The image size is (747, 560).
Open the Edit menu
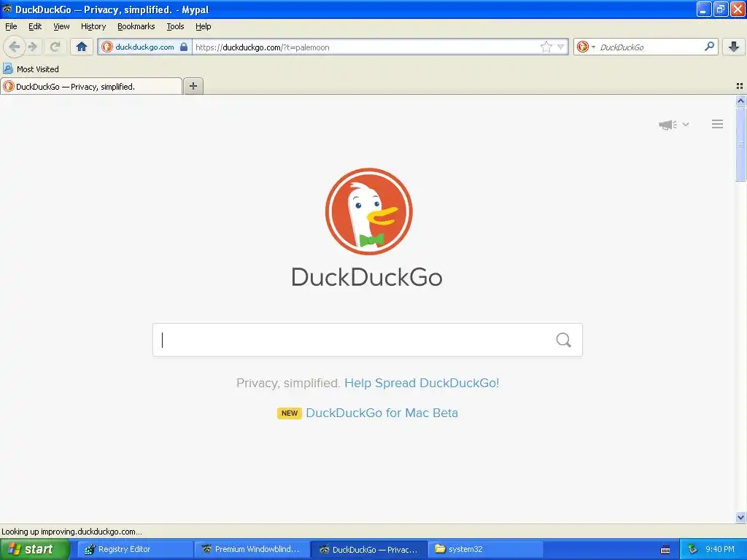[x=35, y=26]
